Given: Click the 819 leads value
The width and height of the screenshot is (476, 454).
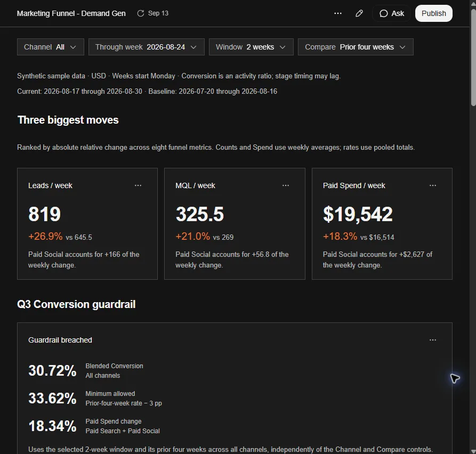Looking at the screenshot, I should 45,214.
